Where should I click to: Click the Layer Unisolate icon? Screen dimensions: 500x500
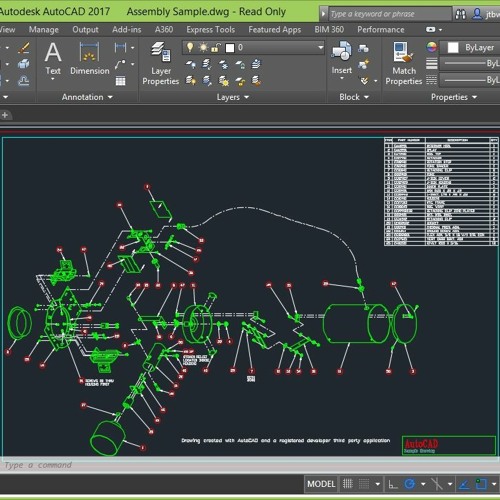coord(207,80)
